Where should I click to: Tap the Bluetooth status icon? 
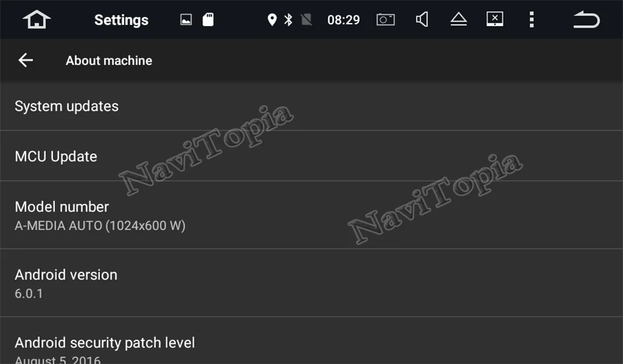288,19
